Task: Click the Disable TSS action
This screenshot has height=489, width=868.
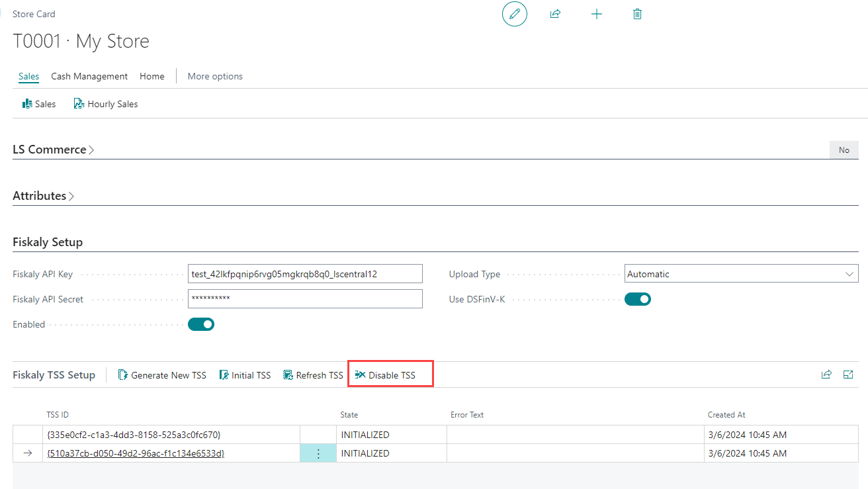Action: click(386, 375)
